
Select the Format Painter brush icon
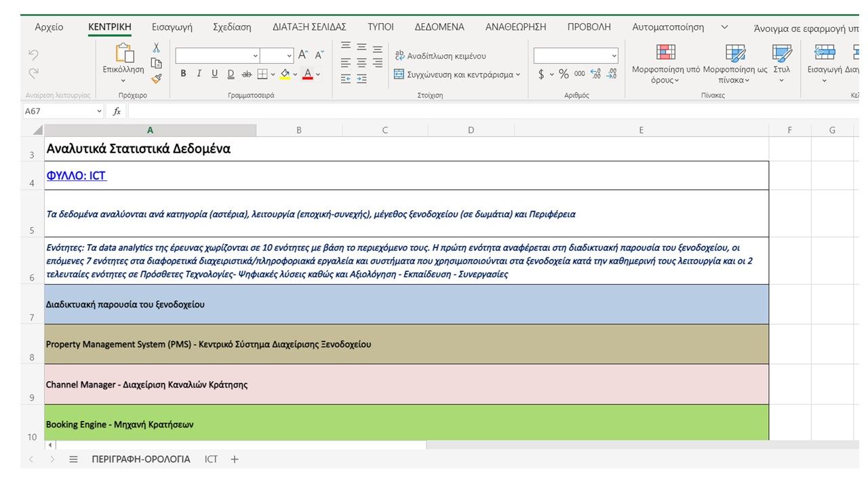(x=156, y=79)
